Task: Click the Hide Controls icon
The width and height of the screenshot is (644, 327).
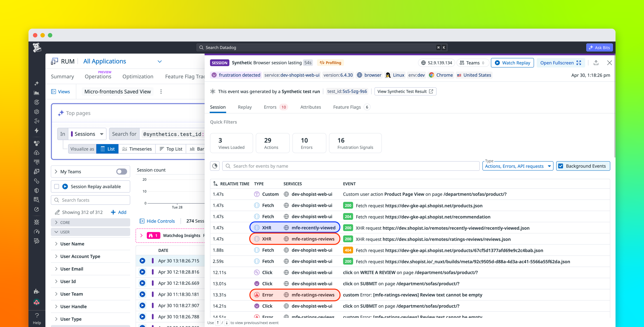Action: point(142,221)
